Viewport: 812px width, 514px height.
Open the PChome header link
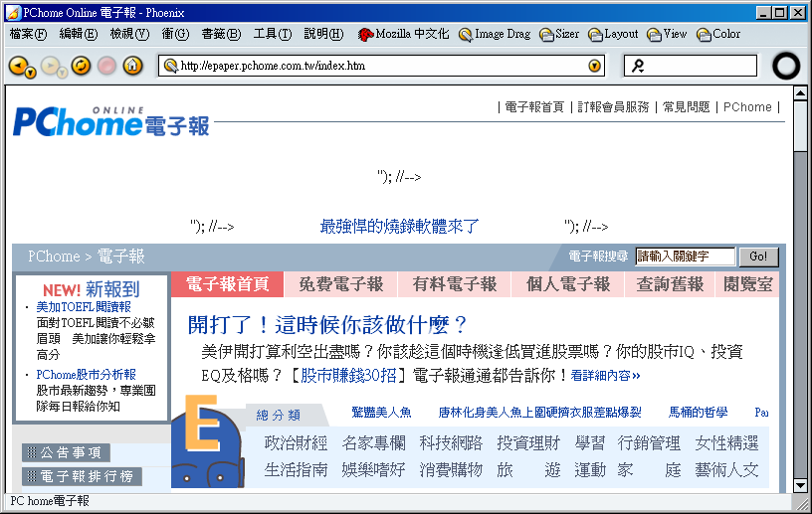click(x=747, y=107)
